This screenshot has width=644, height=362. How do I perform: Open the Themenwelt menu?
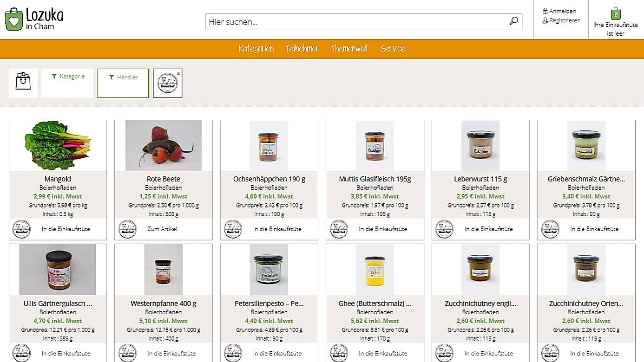point(349,49)
